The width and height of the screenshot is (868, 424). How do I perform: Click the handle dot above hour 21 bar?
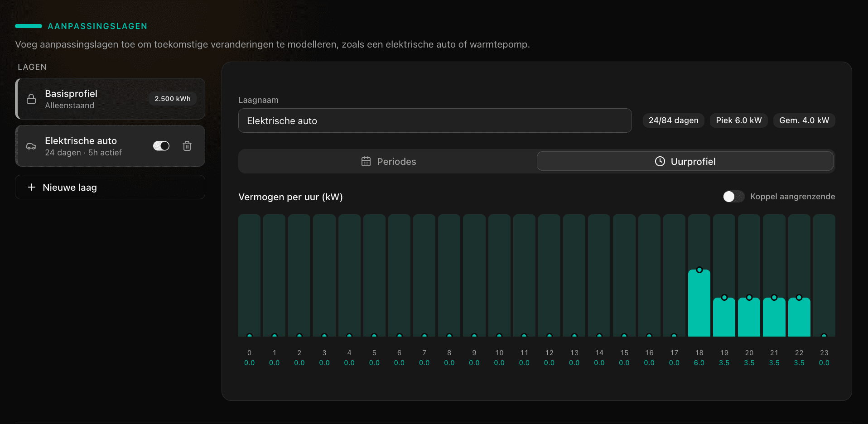pyautogui.click(x=774, y=298)
